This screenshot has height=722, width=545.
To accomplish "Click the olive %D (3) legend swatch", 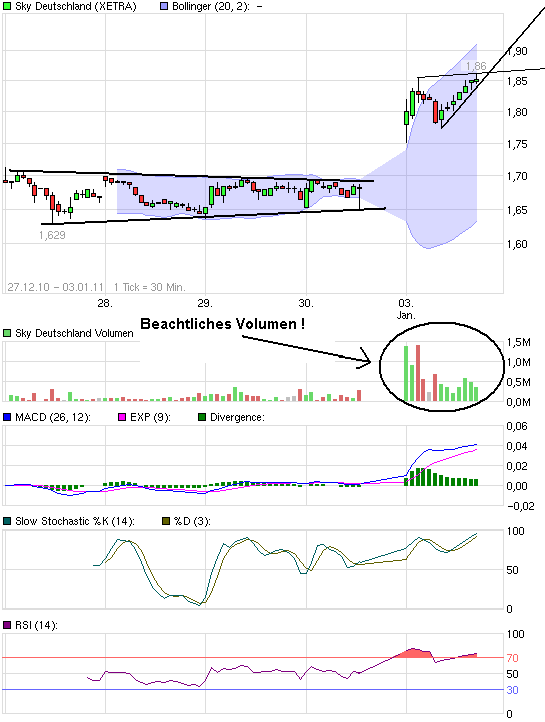I will pyautogui.click(x=166, y=521).
